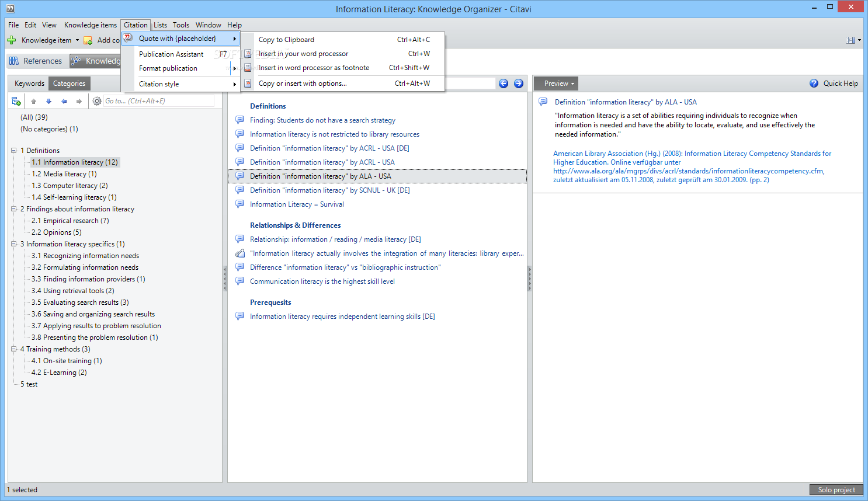Click the Citavi app icon in title bar
The height and width of the screenshot is (501, 868).
(x=10, y=9)
